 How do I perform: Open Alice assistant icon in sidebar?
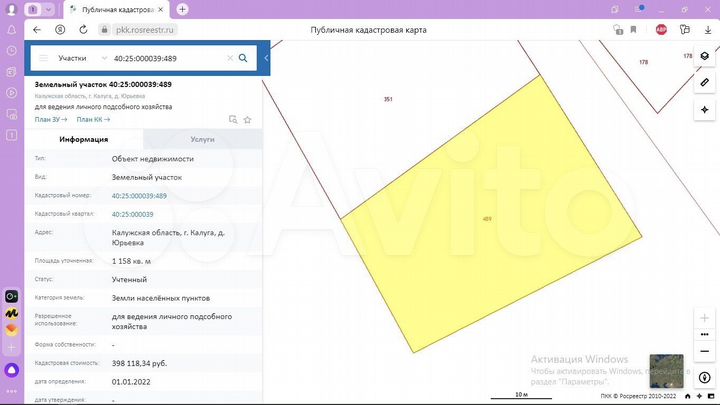tap(12, 370)
